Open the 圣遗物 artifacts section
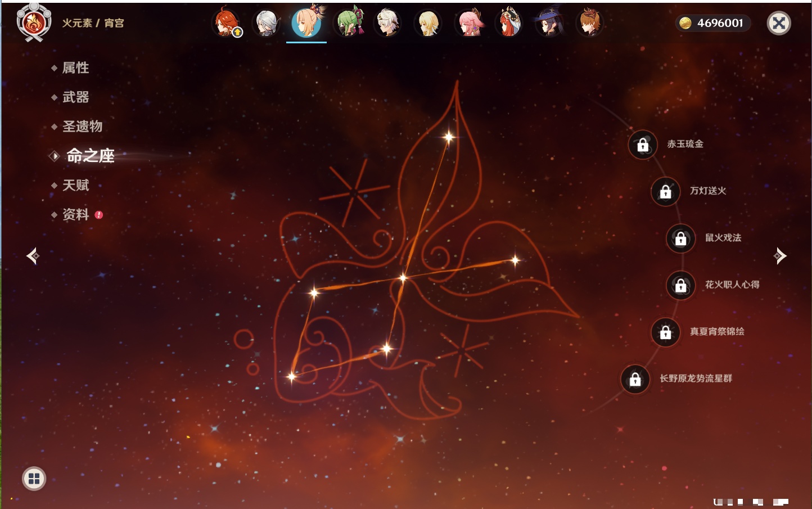 [x=82, y=127]
